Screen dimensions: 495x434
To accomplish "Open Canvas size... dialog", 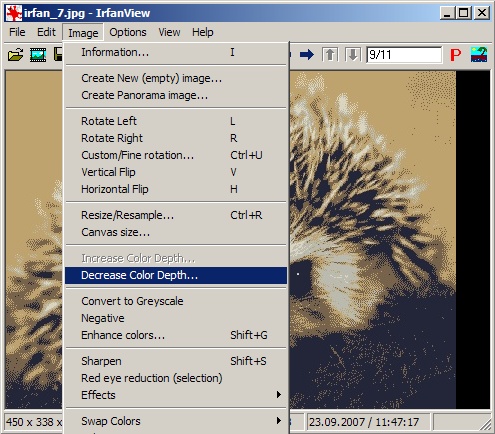I will click(x=176, y=232).
